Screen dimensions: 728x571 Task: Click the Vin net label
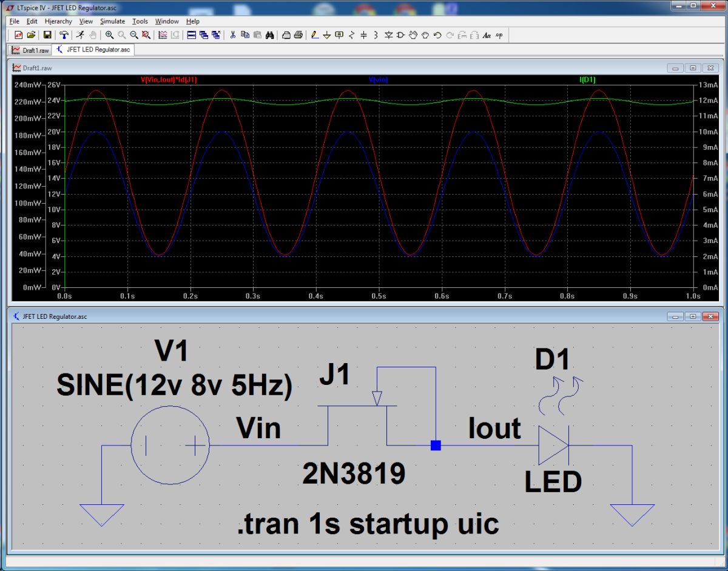[258, 429]
